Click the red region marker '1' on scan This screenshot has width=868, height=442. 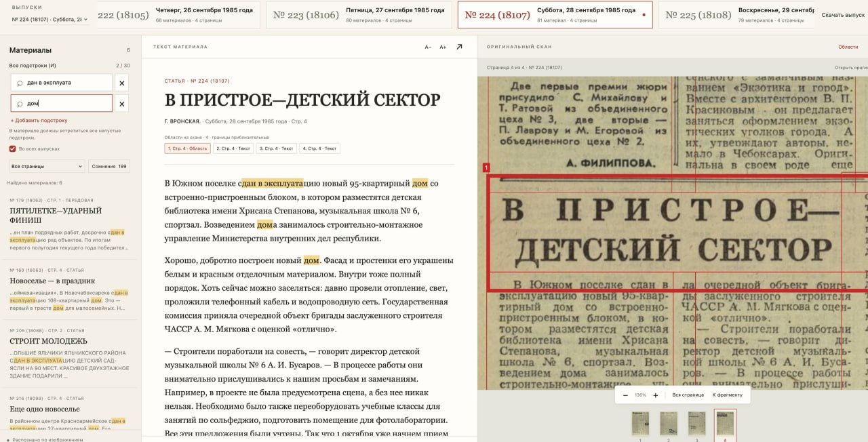point(486,167)
